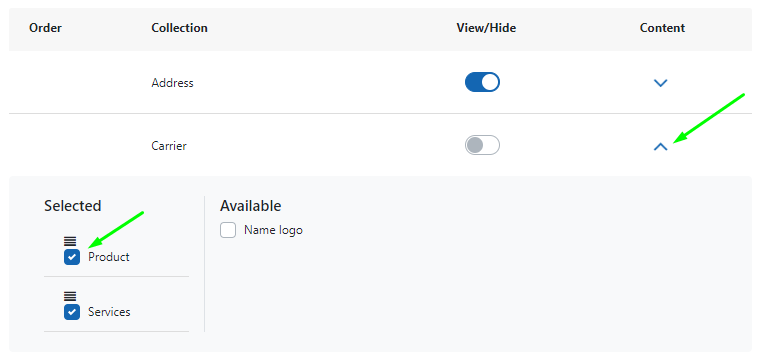
Task: Click the Order column header
Action: tap(46, 28)
